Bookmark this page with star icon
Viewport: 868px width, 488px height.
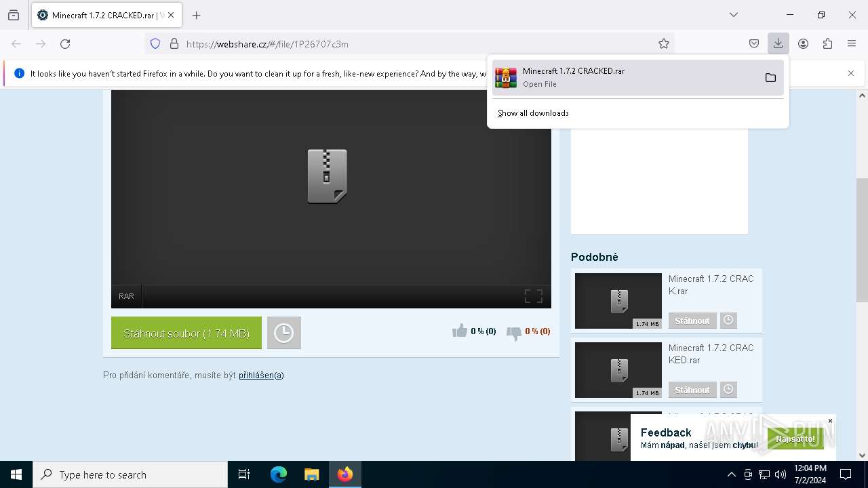664,43
